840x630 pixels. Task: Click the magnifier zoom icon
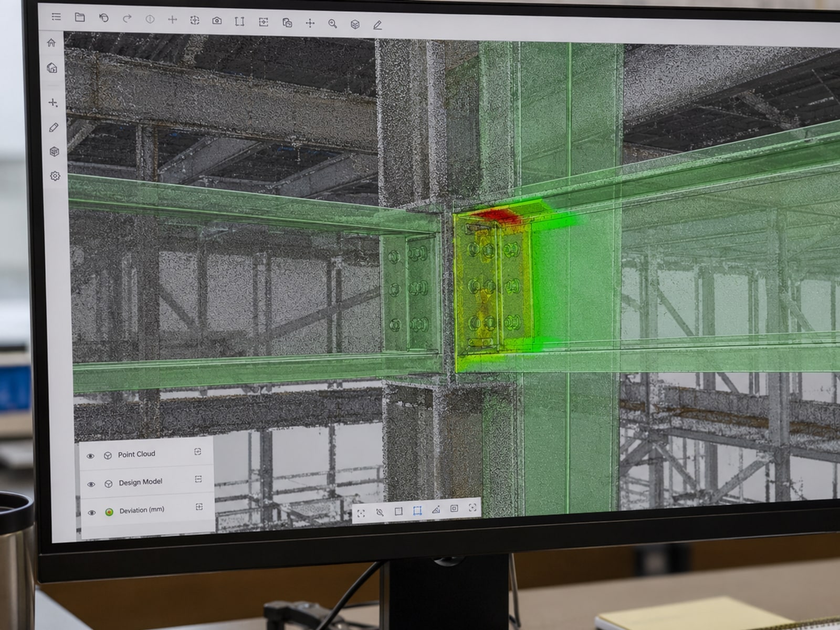(x=332, y=24)
